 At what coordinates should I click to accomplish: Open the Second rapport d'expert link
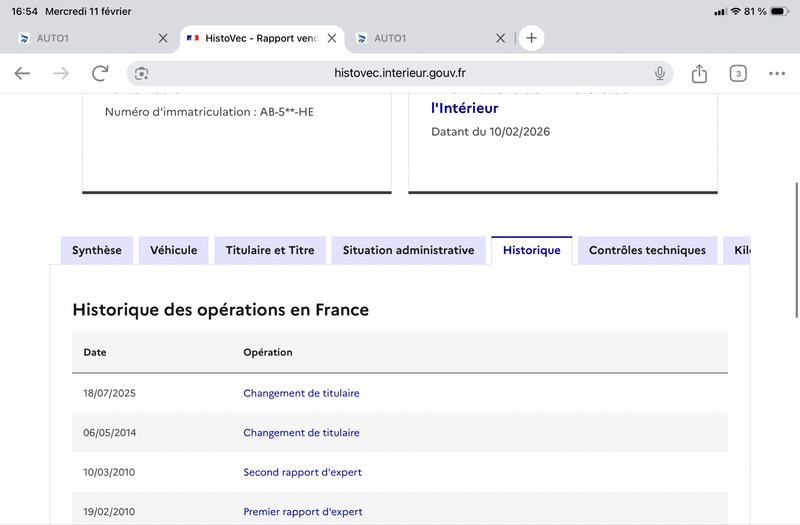(x=302, y=472)
